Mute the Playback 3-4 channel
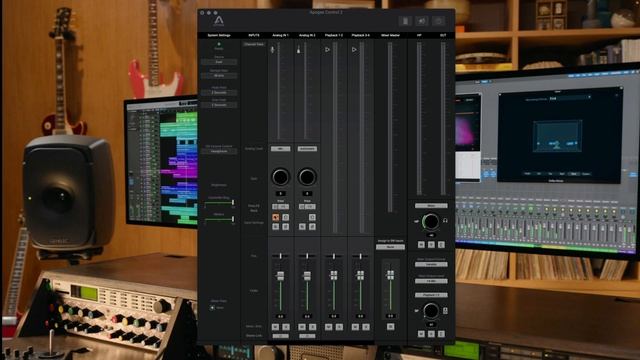The image size is (640, 360). click(x=355, y=327)
